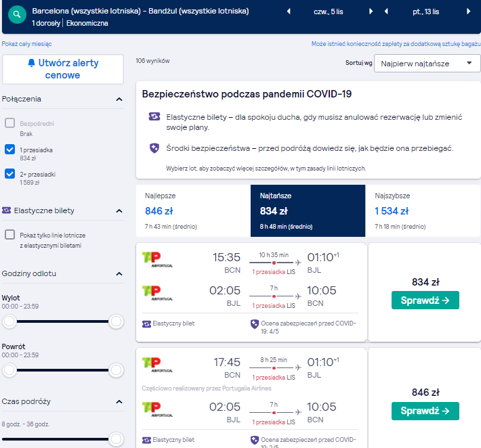Image resolution: width=481 pixels, height=448 pixels.
Task: Collapse the Elastyczne bilety filter section
Action: point(119,211)
